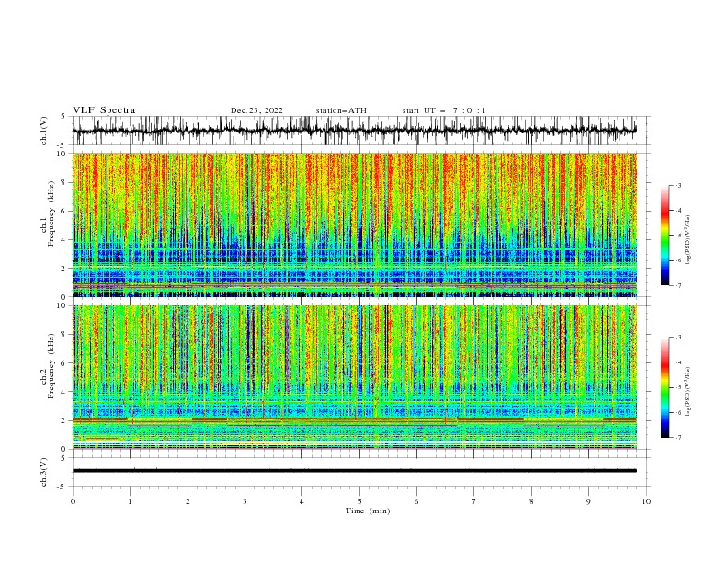Click the red 2 kHz line in ch.2 spectrogram
This screenshot has width=728, height=563.
[x=354, y=420]
